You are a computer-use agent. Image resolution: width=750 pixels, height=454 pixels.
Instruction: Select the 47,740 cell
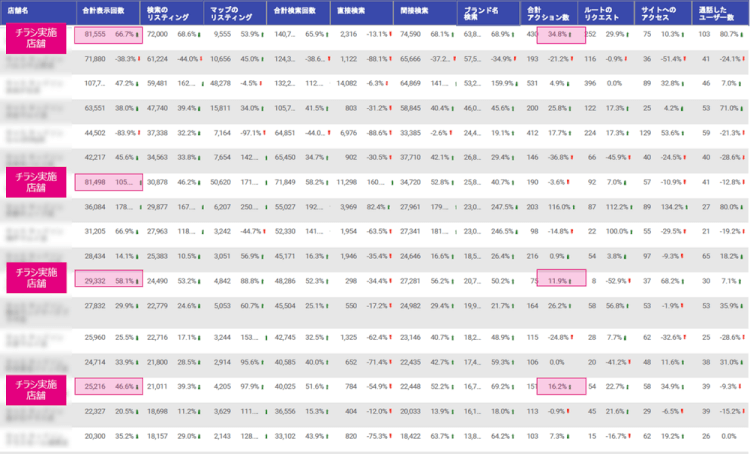tap(157, 108)
